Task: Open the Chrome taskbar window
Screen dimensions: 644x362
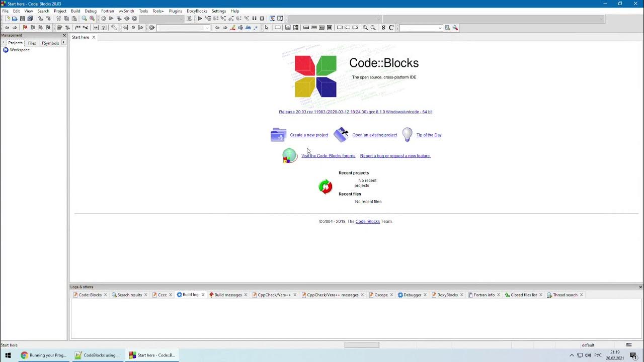Action: (x=44, y=355)
